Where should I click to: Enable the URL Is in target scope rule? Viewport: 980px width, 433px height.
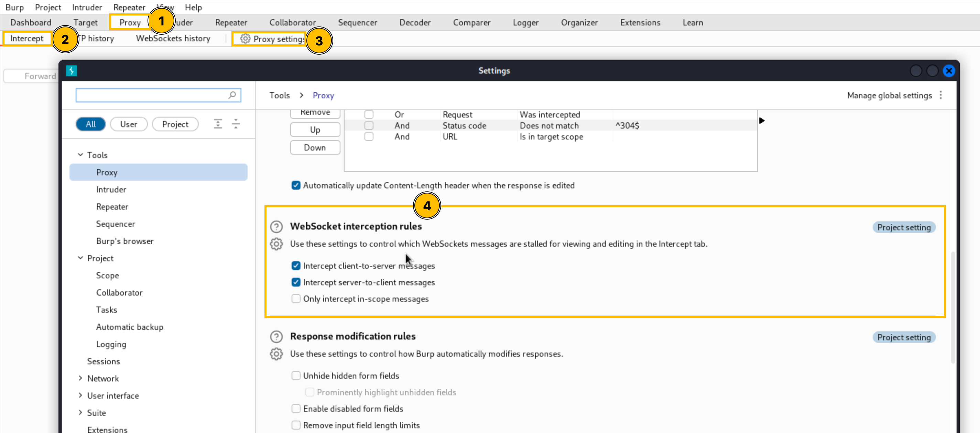coord(369,136)
